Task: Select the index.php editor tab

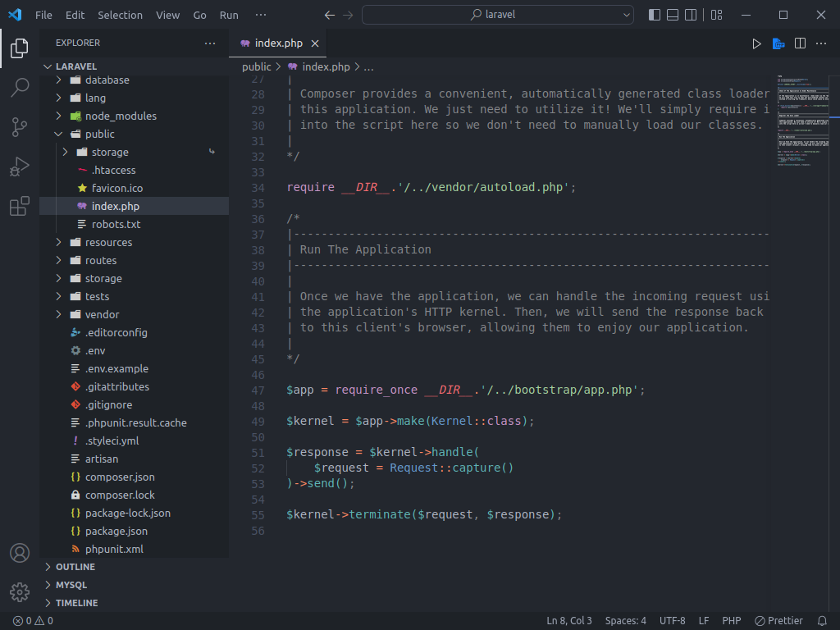Action: [278, 43]
